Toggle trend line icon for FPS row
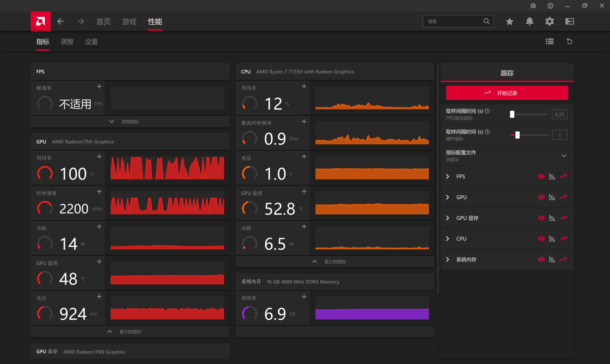The height and width of the screenshot is (364, 610). point(563,176)
